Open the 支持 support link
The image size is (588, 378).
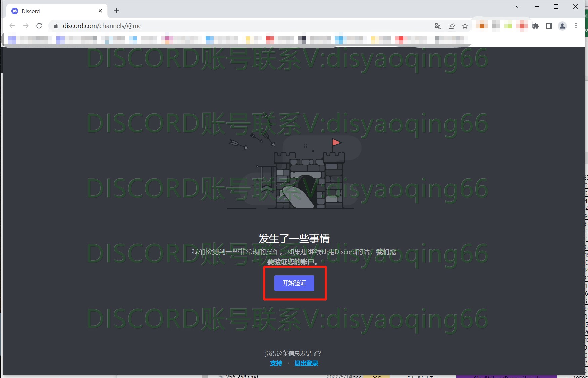pos(276,363)
